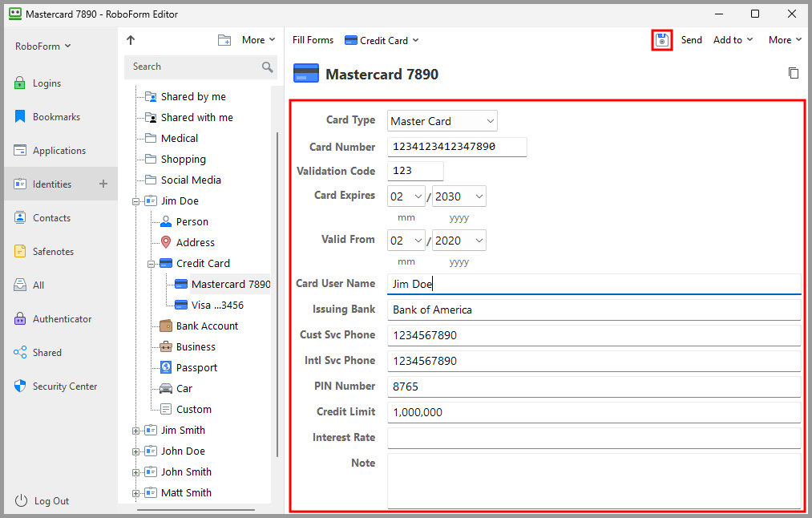The height and width of the screenshot is (518, 812).
Task: Open Card Expires month dropdown
Action: point(406,196)
